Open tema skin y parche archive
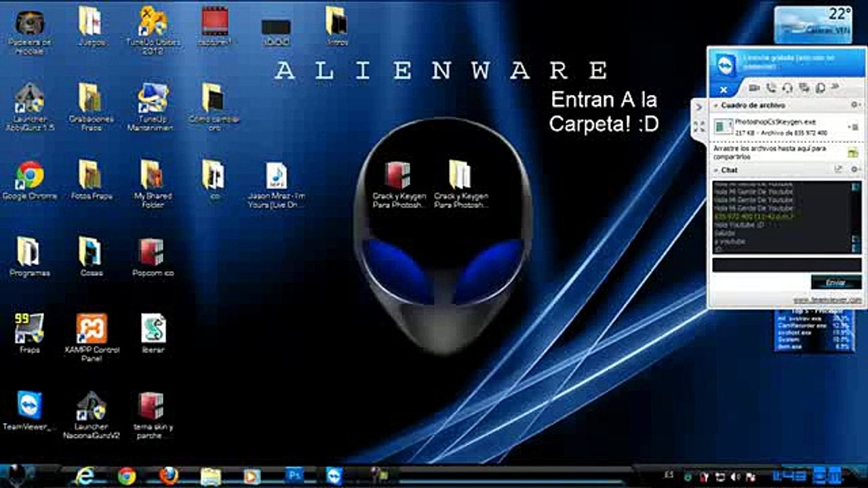868x488 pixels. pos(153,415)
